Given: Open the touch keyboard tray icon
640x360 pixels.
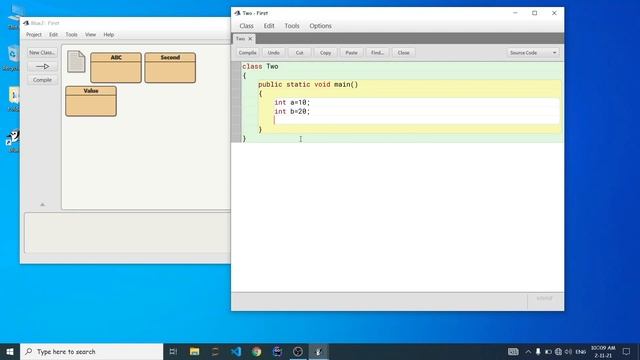Looking at the screenshot, I should click(513, 351).
